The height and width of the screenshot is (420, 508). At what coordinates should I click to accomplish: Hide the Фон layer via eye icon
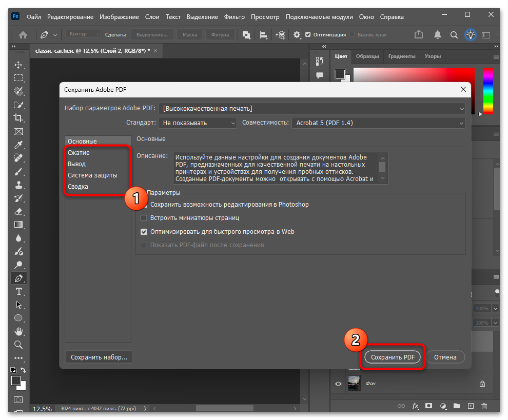pyautogui.click(x=338, y=384)
